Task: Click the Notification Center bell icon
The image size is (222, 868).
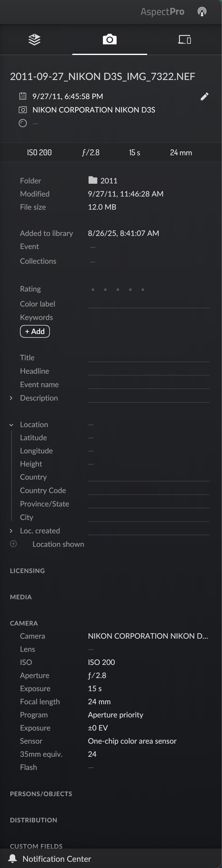Action: tap(13, 858)
